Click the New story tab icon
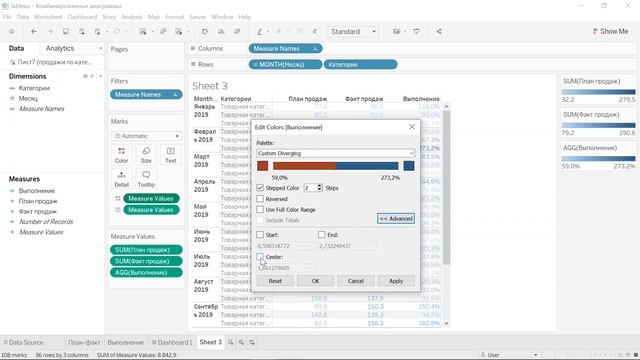This screenshot has height=360, width=640. coord(252,342)
